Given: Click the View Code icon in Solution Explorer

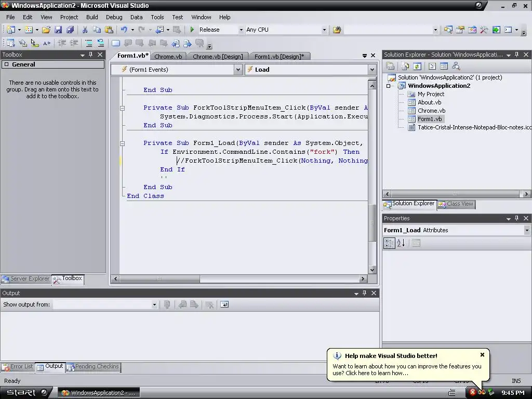Looking at the screenshot, I should pos(432,66).
